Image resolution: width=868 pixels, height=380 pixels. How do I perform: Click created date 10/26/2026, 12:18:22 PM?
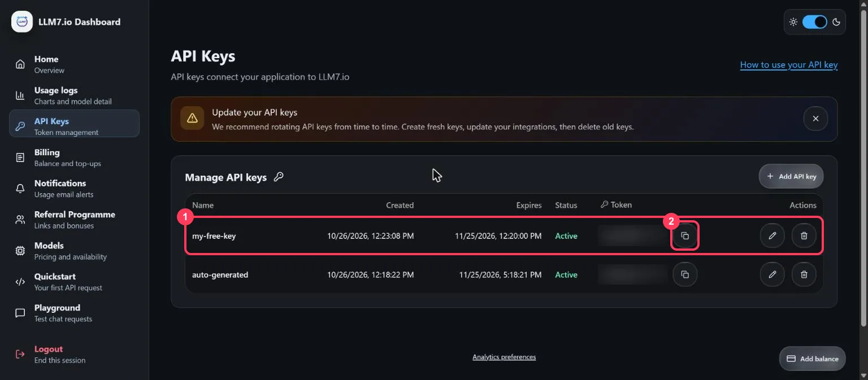[x=371, y=275]
